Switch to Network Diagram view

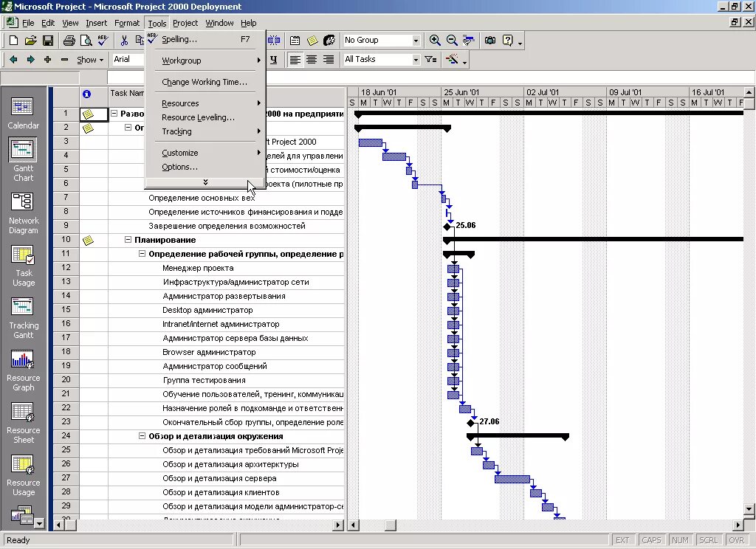pyautogui.click(x=23, y=213)
